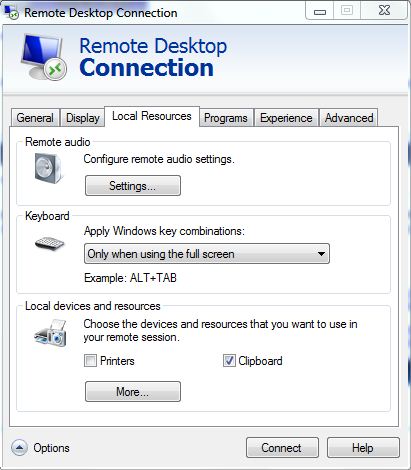Click the keyboard icon in Keyboard section
Screen dimensions: 411x470
point(49,243)
